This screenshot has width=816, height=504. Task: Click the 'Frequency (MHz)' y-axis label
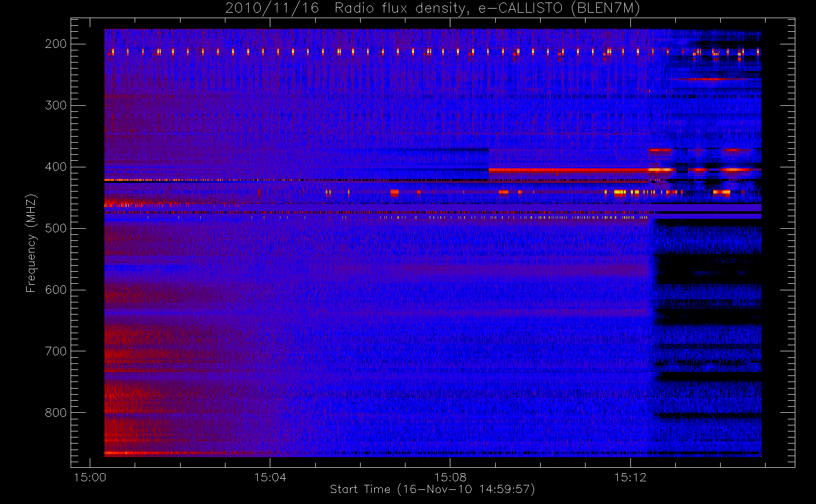coord(31,243)
